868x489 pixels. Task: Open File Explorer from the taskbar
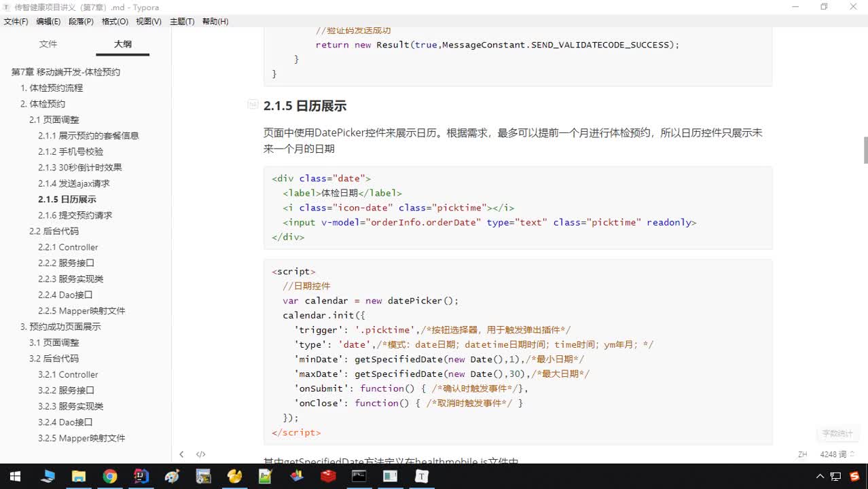click(x=79, y=476)
